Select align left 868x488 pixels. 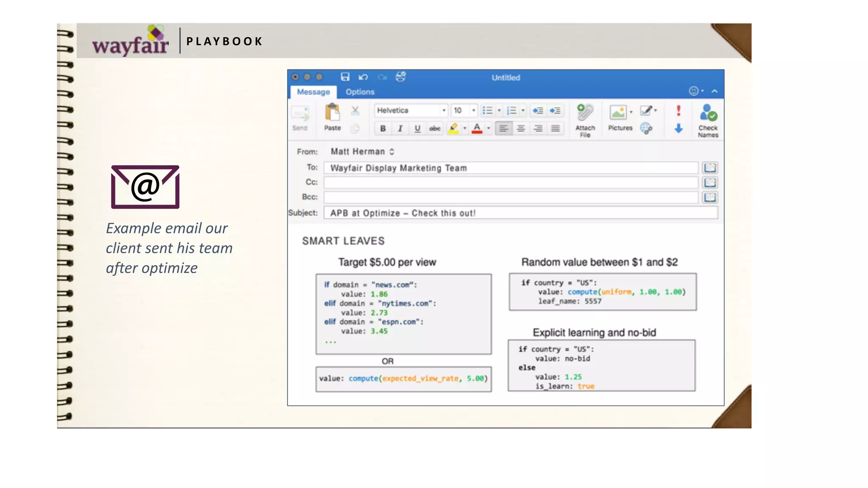click(x=504, y=128)
